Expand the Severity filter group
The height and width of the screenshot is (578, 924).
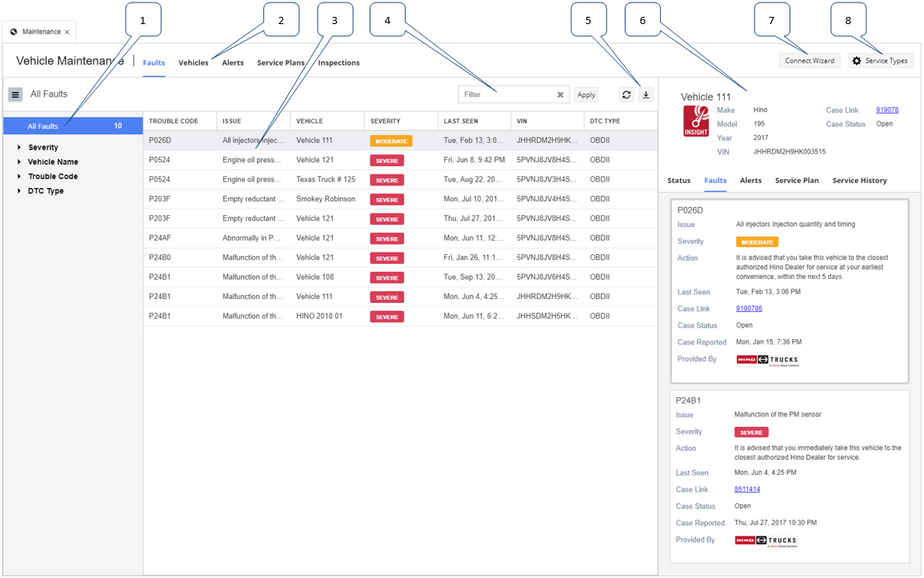(x=19, y=147)
